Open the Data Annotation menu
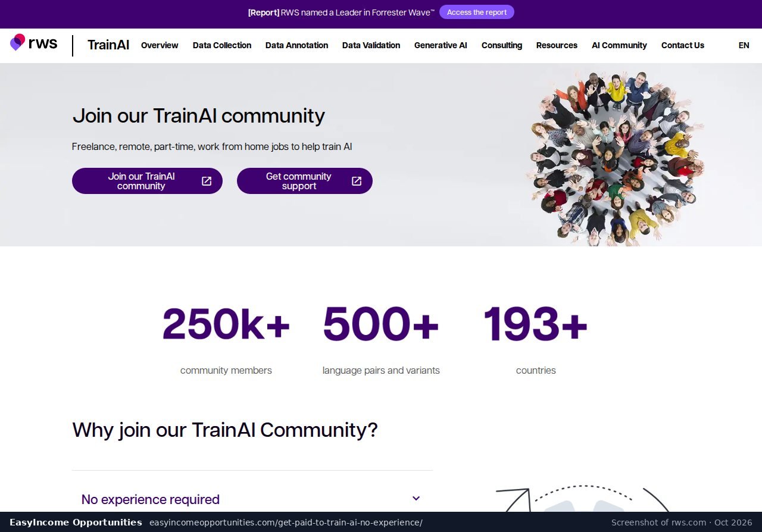Image resolution: width=762 pixels, height=532 pixels. click(x=296, y=45)
